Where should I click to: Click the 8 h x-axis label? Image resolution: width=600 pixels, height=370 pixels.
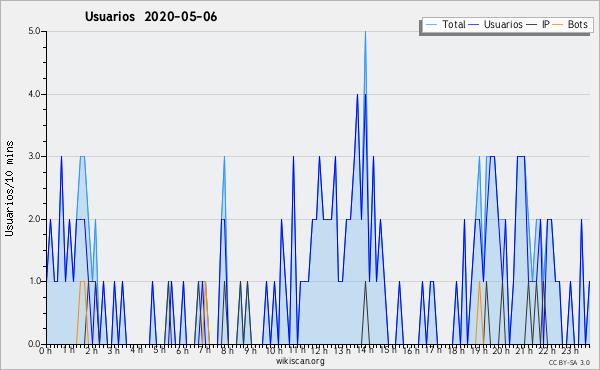(227, 350)
